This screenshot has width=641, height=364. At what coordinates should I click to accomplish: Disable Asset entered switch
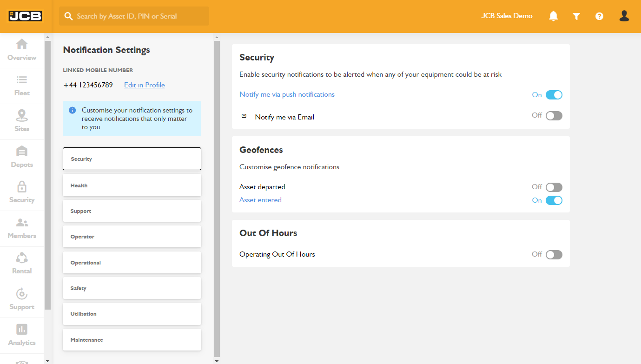[x=554, y=200]
